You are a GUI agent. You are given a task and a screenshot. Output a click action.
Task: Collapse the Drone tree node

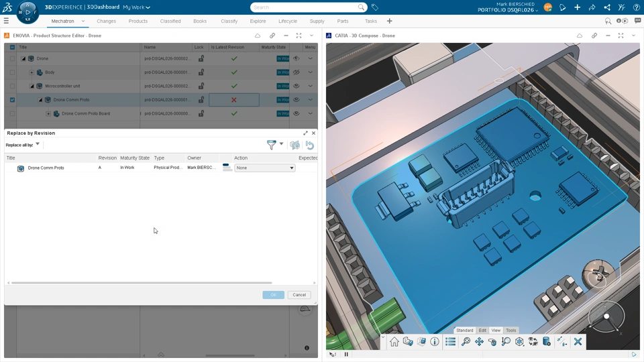click(23, 59)
